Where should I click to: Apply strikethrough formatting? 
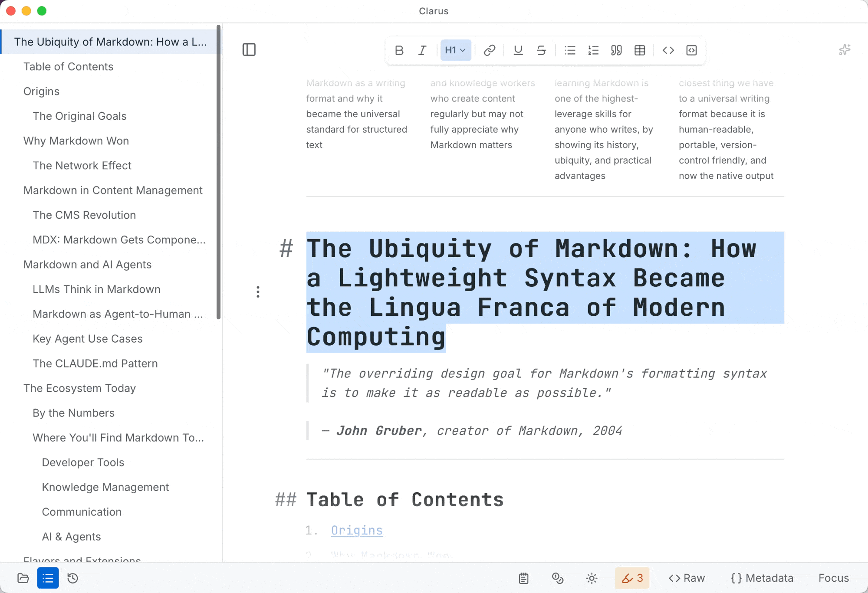pos(541,50)
